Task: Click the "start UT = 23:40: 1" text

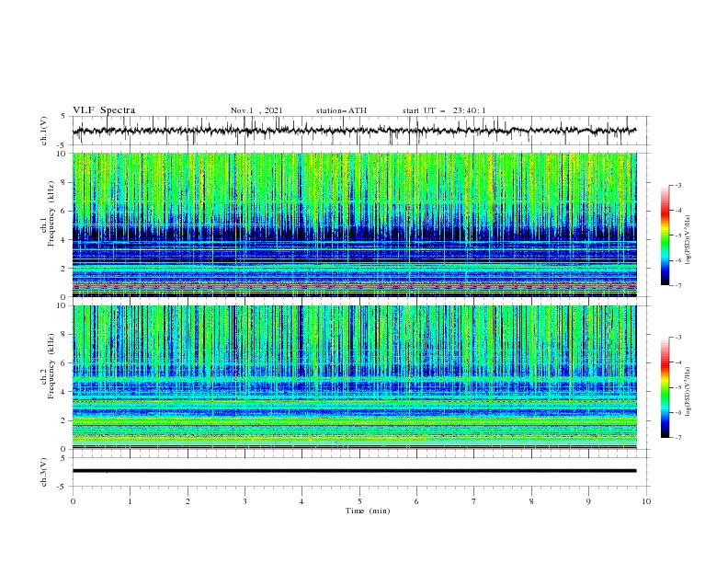Action: 444,110
